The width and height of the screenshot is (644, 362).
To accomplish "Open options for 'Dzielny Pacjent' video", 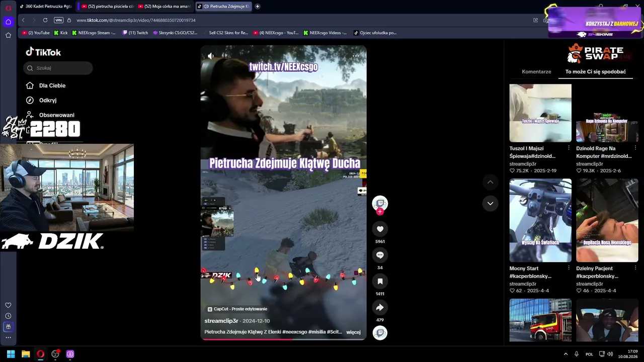I will pyautogui.click(x=636, y=268).
